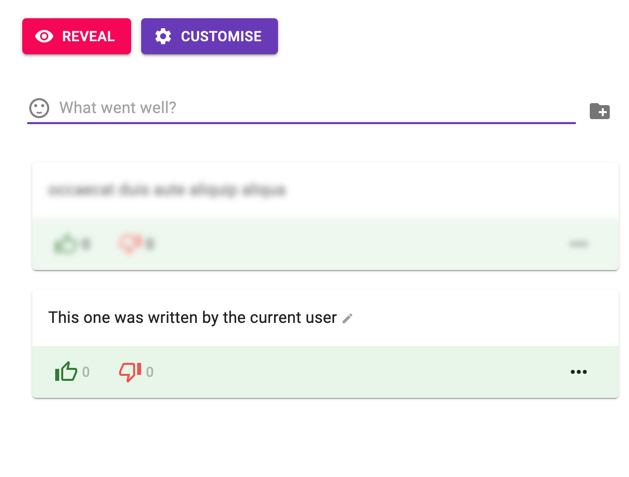Click the smiley face icon
This screenshot has width=629, height=477.
click(x=39, y=108)
